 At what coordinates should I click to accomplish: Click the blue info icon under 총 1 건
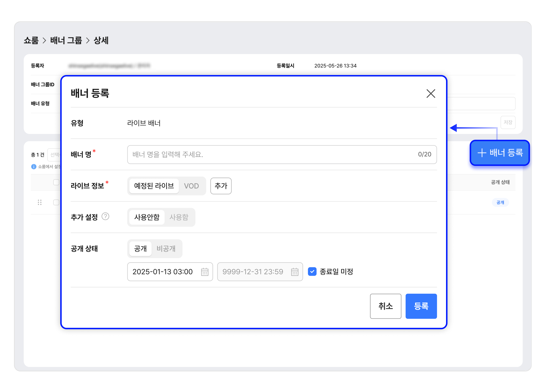[x=34, y=166]
